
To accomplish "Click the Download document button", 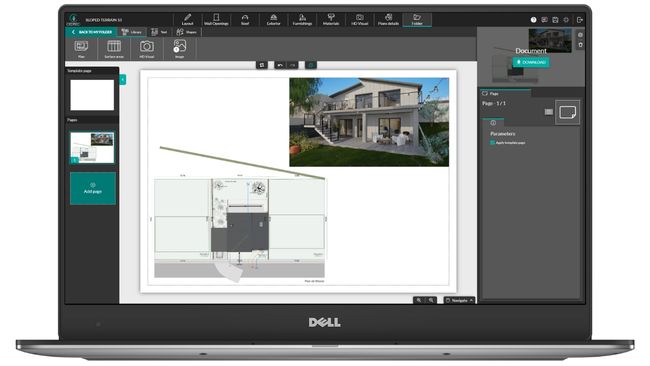I will pos(531,62).
